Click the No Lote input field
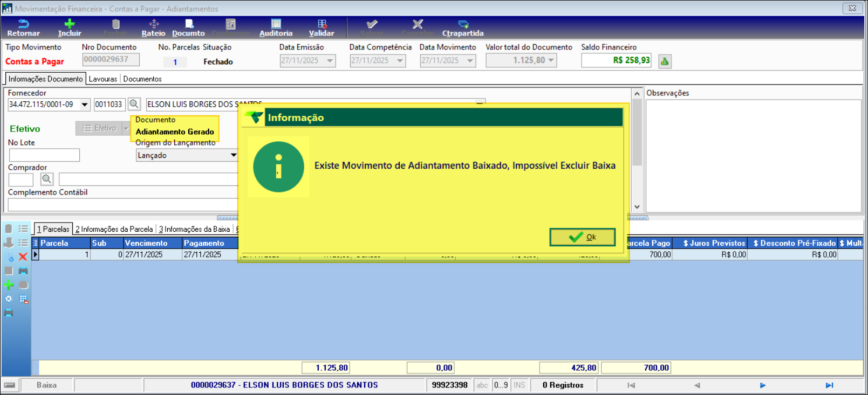This screenshot has height=395, width=868. (x=44, y=155)
